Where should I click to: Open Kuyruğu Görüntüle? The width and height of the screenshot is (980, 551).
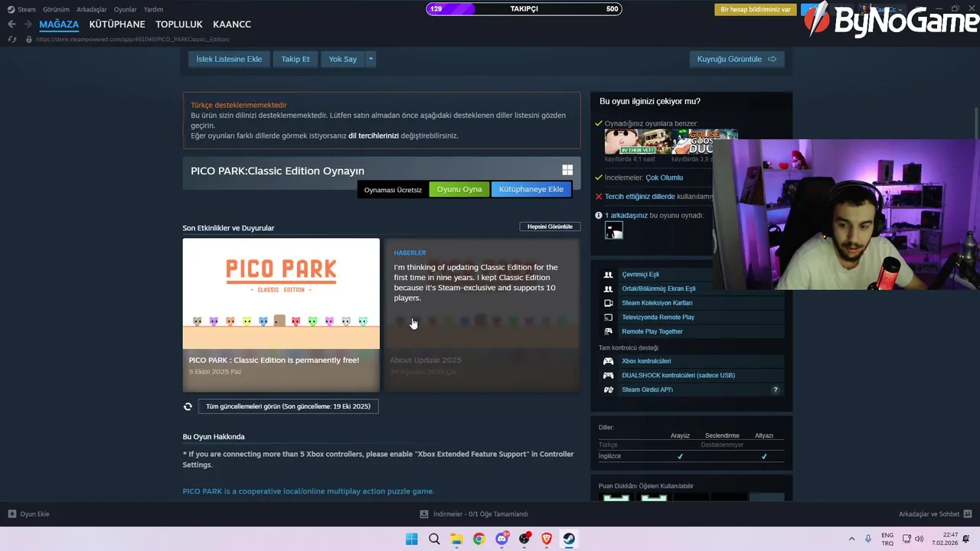click(737, 59)
